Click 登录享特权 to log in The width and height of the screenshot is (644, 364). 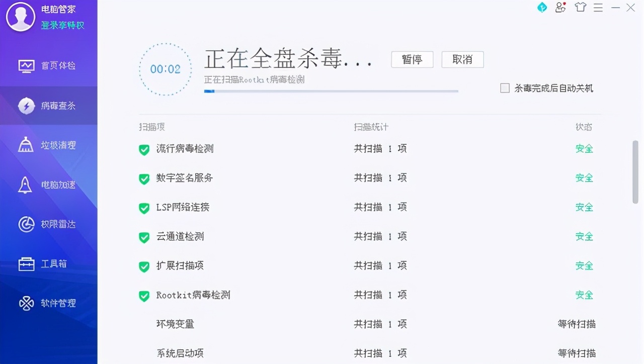[x=62, y=25]
